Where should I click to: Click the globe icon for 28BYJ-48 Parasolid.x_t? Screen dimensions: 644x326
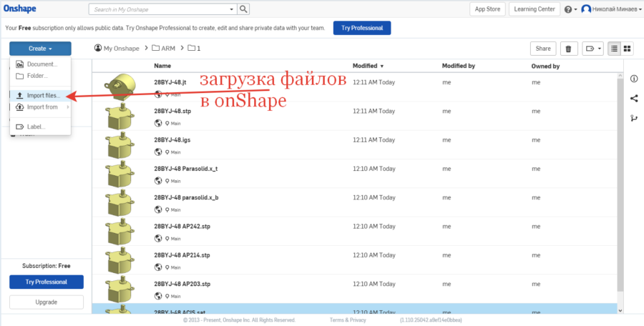158,181
